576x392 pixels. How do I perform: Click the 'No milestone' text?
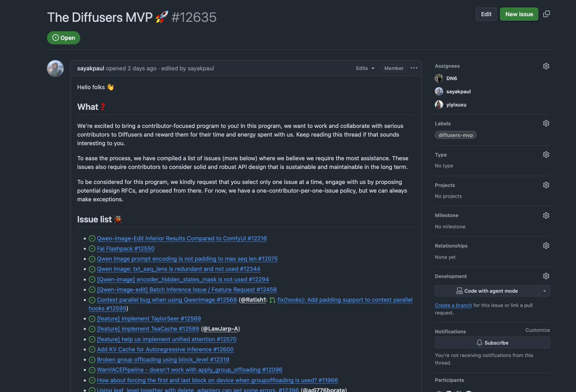450,226
